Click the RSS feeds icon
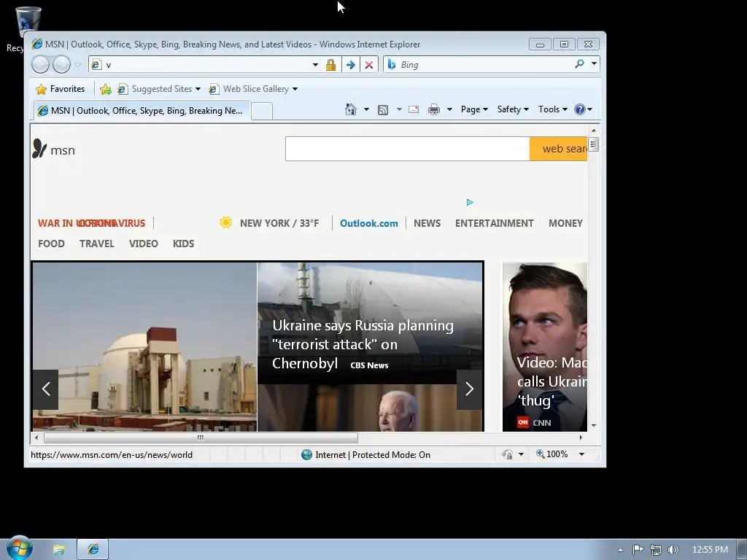Image resolution: width=747 pixels, height=560 pixels. click(382, 110)
